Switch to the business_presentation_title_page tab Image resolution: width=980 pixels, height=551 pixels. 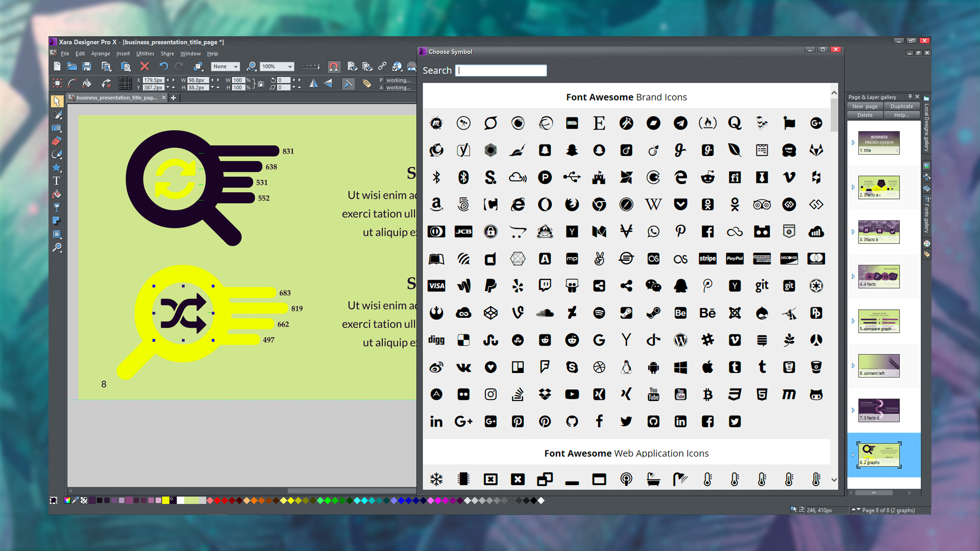tap(116, 97)
